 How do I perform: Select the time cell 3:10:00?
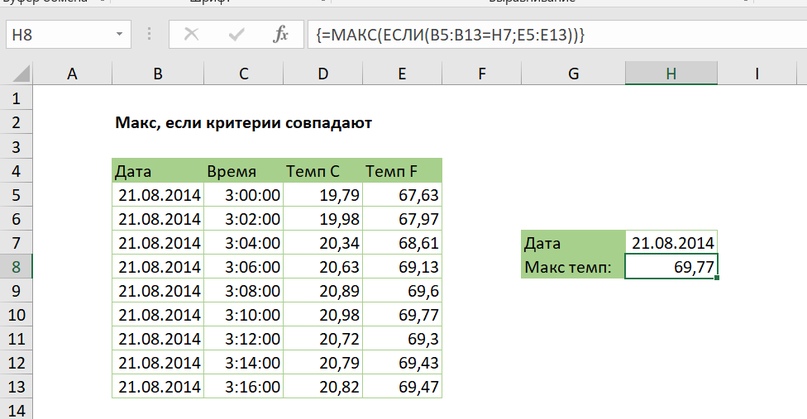(x=243, y=315)
